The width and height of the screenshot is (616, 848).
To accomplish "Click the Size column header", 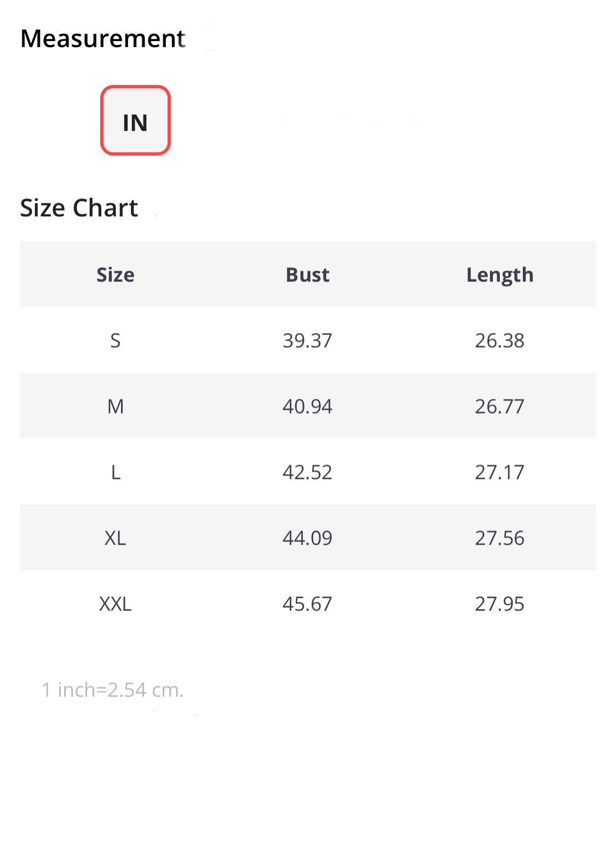I will [x=116, y=274].
